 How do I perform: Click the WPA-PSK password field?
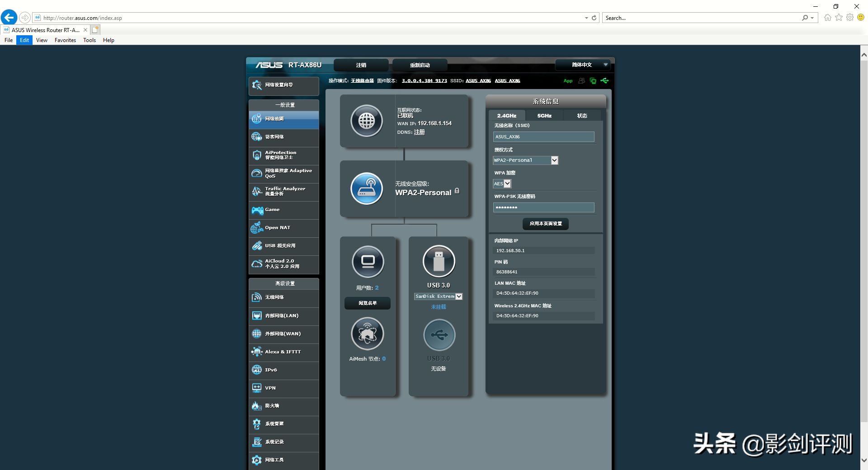[543, 207]
